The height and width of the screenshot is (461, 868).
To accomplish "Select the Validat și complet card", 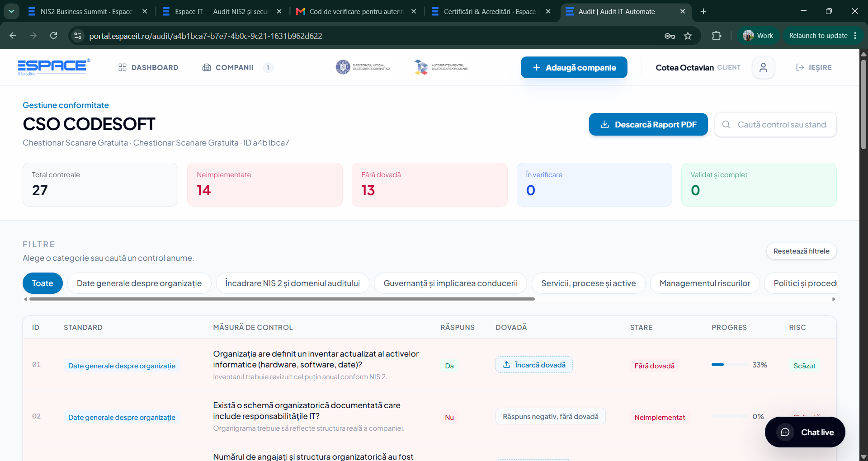I will pyautogui.click(x=759, y=184).
